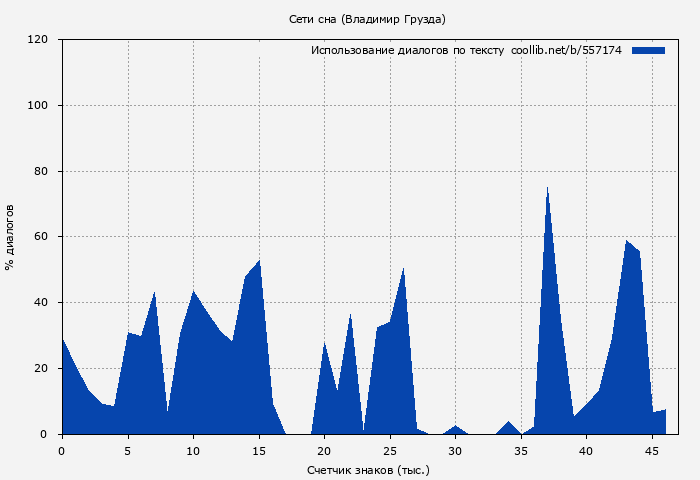
Task: Click the legend text "Использование диалогов по тексту"
Action: [407, 50]
